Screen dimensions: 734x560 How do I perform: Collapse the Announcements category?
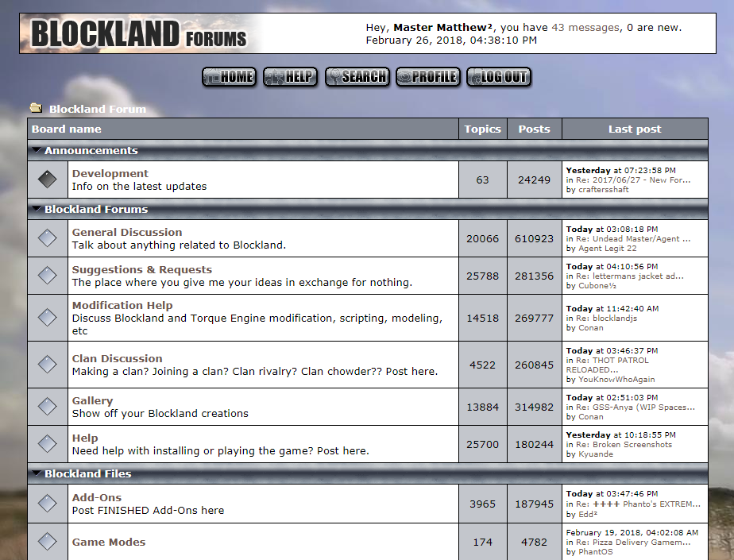[x=37, y=150]
